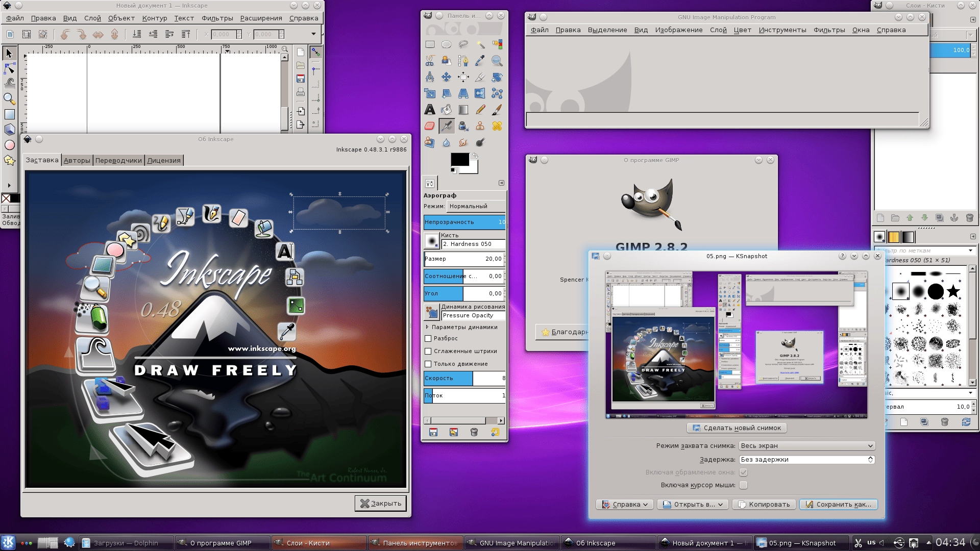Open the brushes dock tab menu arrow
The width and height of the screenshot is (980, 551).
click(972, 237)
